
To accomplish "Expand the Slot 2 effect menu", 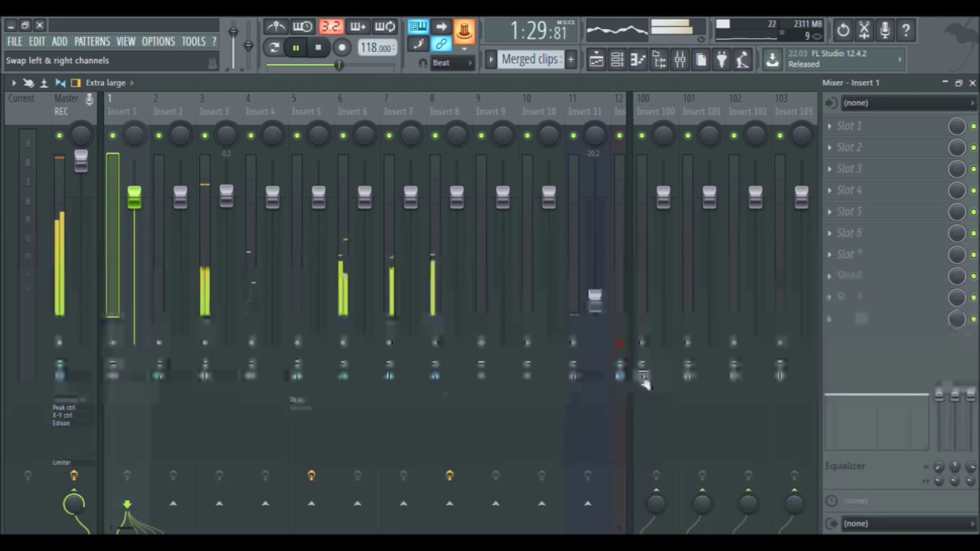I will click(x=830, y=147).
